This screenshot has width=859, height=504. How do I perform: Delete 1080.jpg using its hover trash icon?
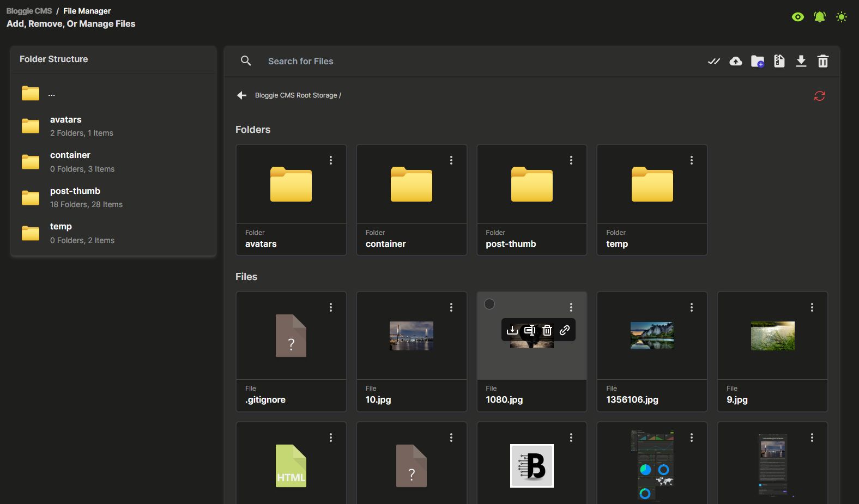coord(547,330)
